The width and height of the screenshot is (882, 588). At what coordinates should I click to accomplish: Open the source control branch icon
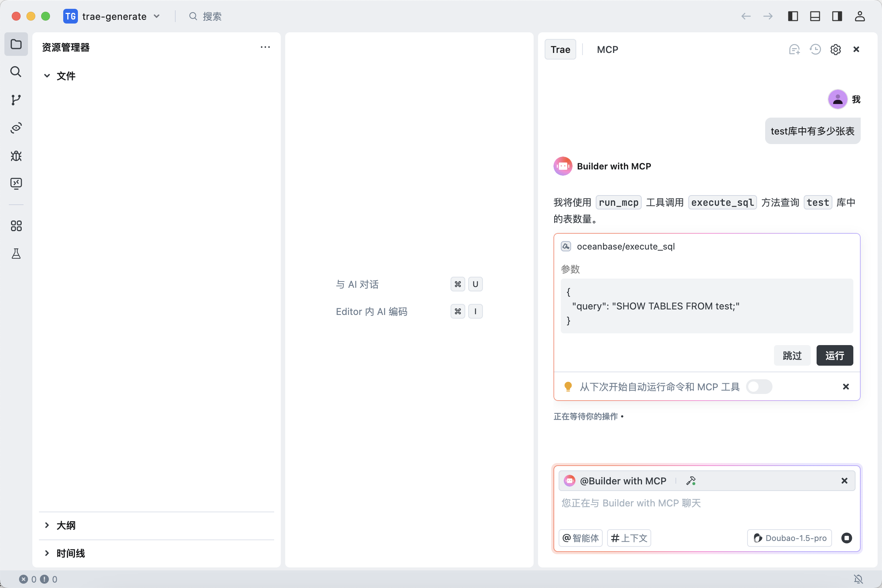16,100
